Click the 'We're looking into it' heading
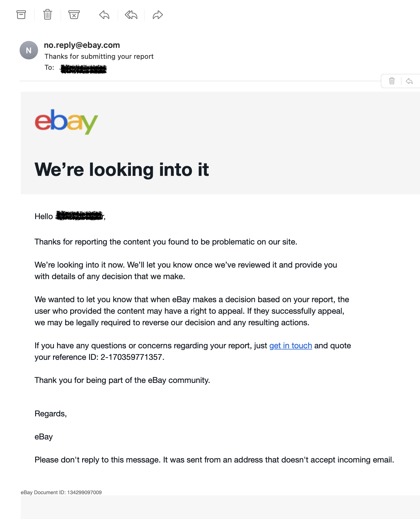This screenshot has height=519, width=420. tap(122, 170)
